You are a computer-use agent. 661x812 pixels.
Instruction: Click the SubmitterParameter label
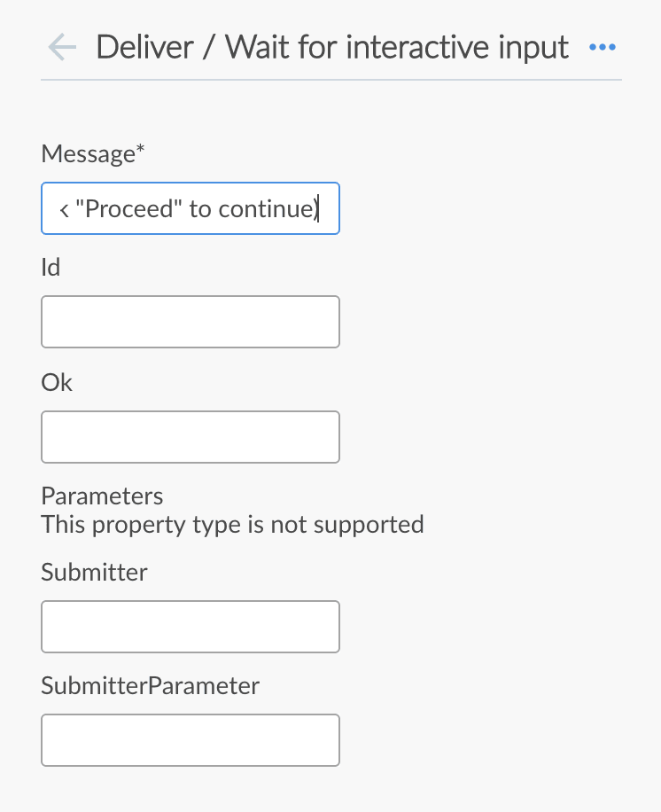point(150,685)
